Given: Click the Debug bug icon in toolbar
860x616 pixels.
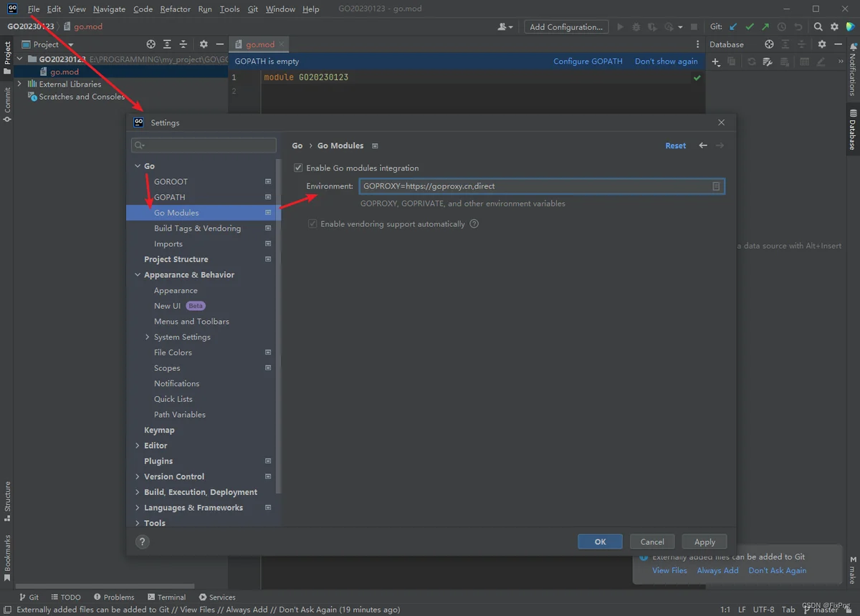Looking at the screenshot, I should point(636,27).
